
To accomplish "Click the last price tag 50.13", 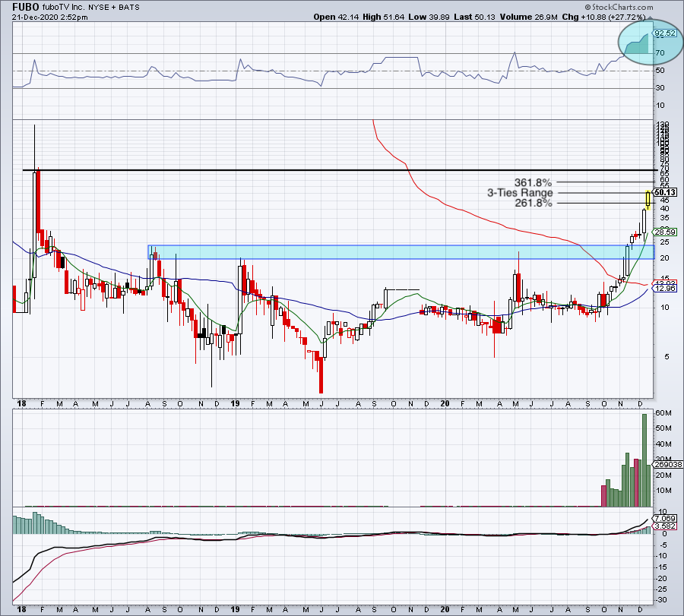I will pos(665,192).
